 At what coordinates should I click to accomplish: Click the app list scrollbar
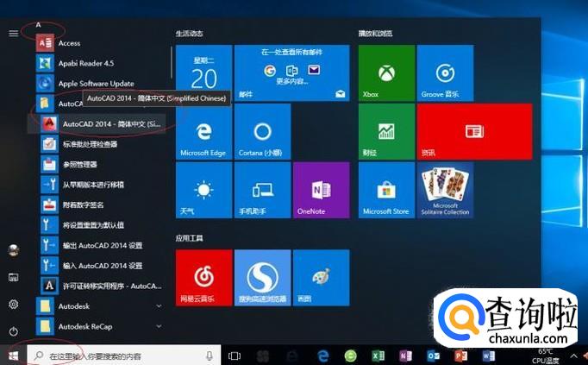coord(172,62)
